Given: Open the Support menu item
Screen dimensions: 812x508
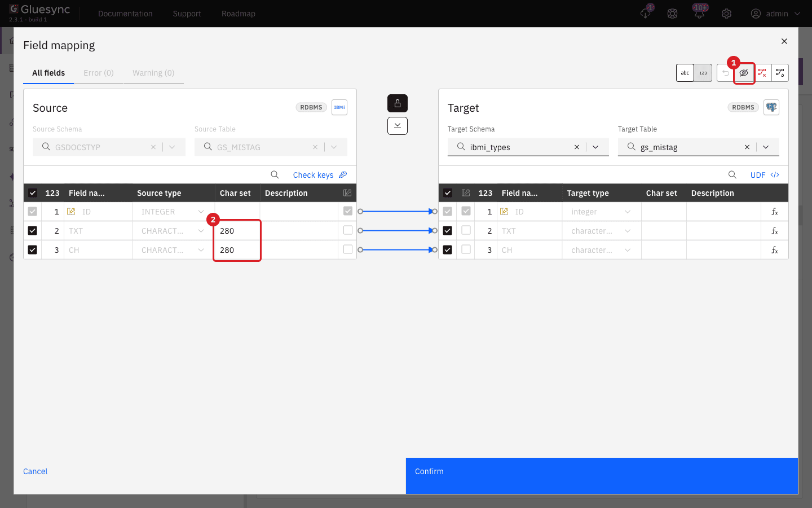Looking at the screenshot, I should tap(187, 14).
